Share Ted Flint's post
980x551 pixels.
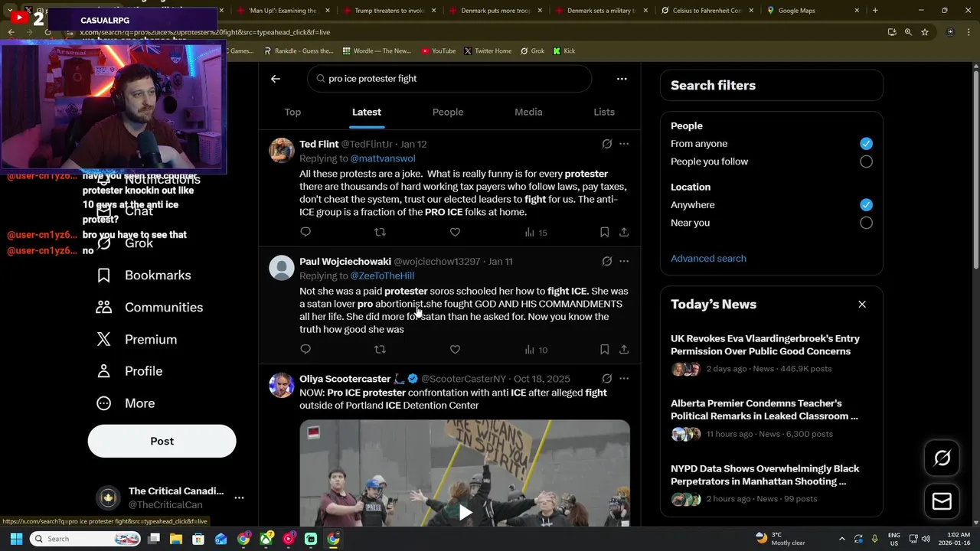[624, 232]
